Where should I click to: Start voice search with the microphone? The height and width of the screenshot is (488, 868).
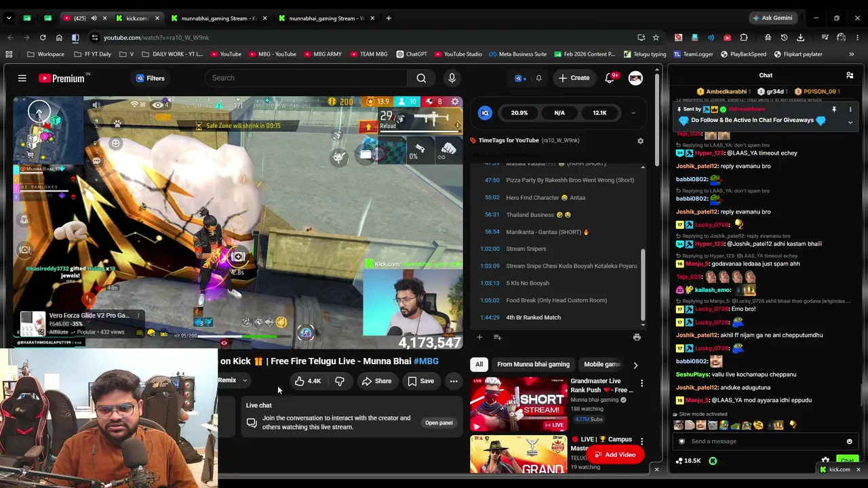(x=452, y=78)
